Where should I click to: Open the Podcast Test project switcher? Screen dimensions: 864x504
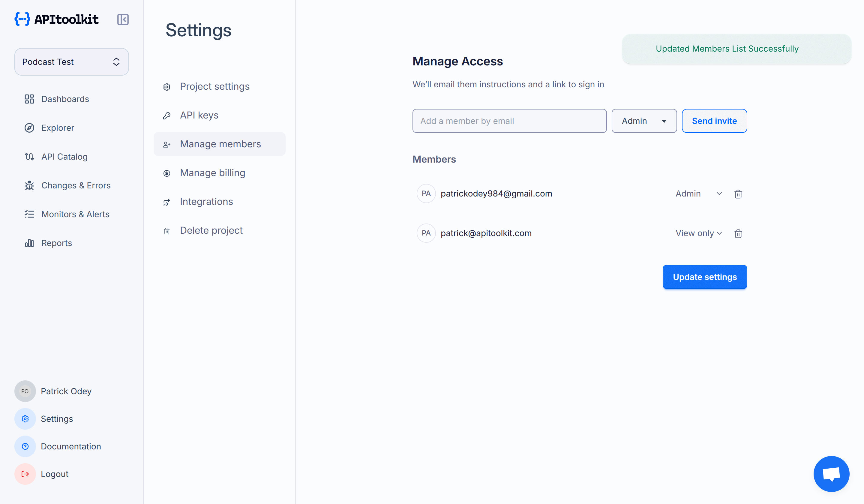coord(71,62)
